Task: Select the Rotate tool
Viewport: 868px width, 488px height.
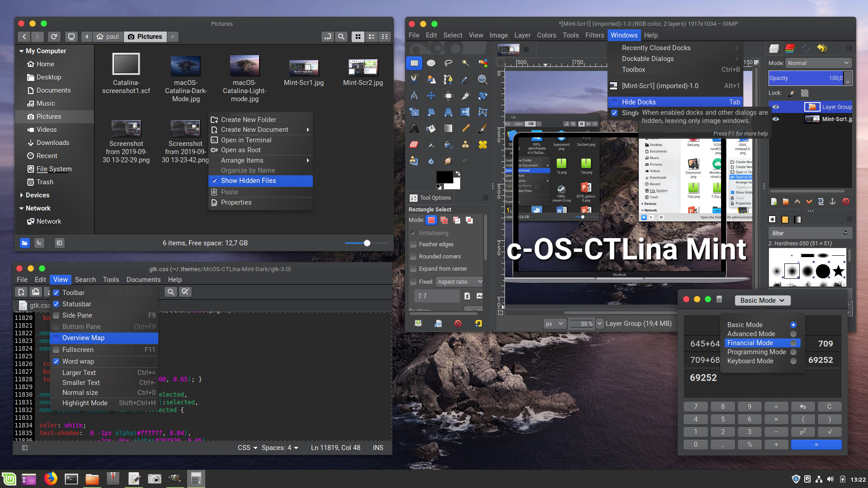Action: click(482, 96)
